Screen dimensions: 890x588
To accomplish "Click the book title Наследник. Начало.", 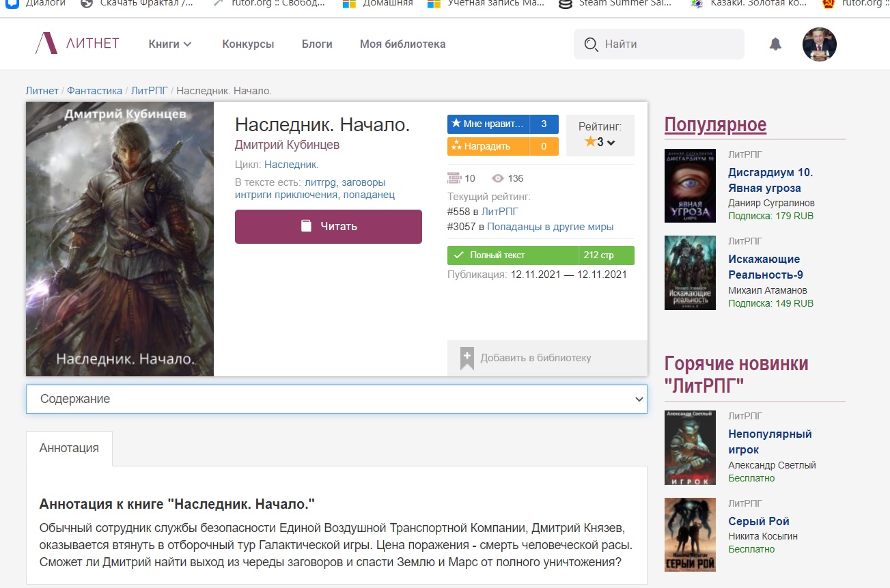I will coord(322,125).
